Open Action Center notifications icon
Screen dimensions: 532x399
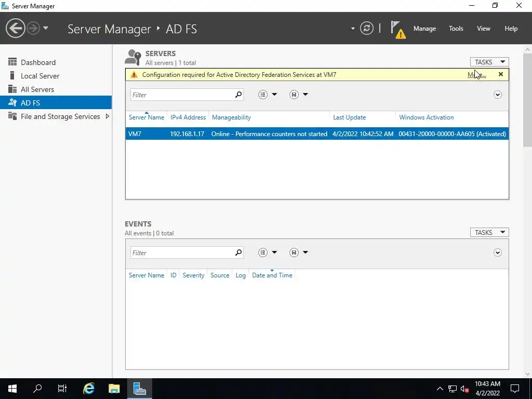pos(515,389)
